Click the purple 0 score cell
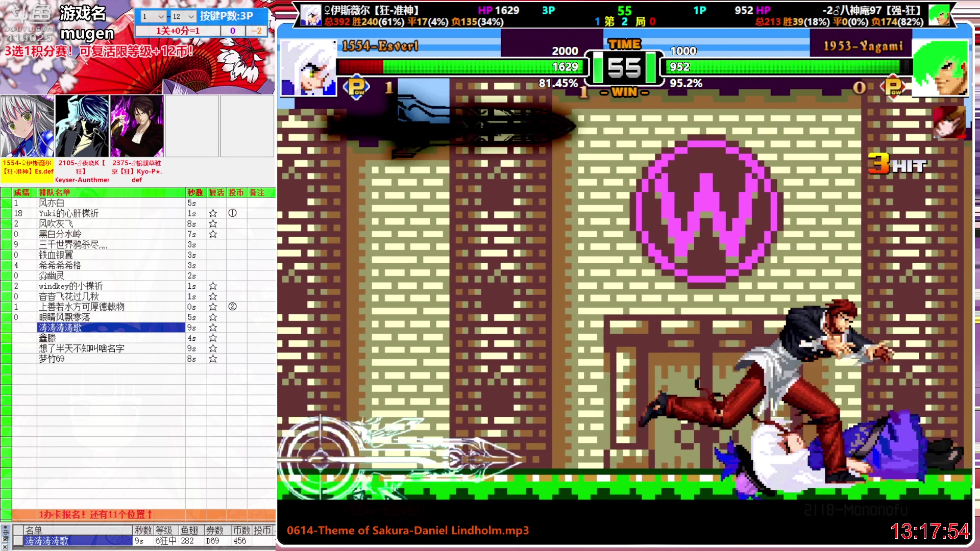Screen dimensions: 980x551 tap(233, 31)
